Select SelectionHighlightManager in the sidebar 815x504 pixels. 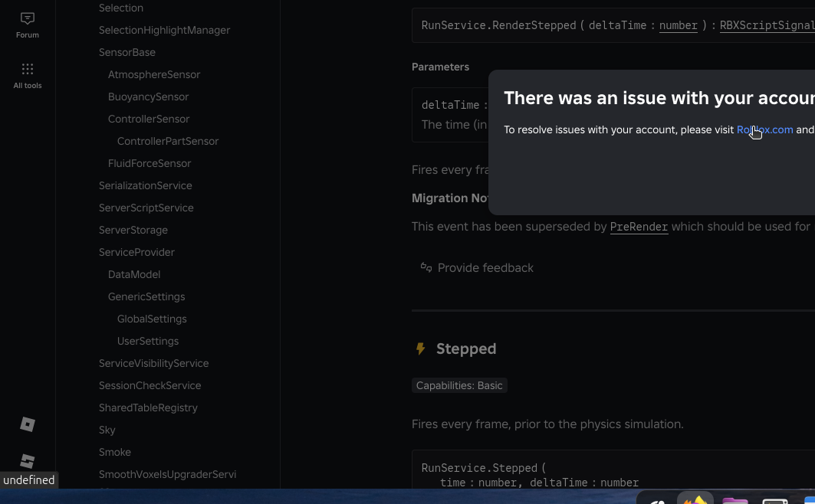tap(164, 30)
